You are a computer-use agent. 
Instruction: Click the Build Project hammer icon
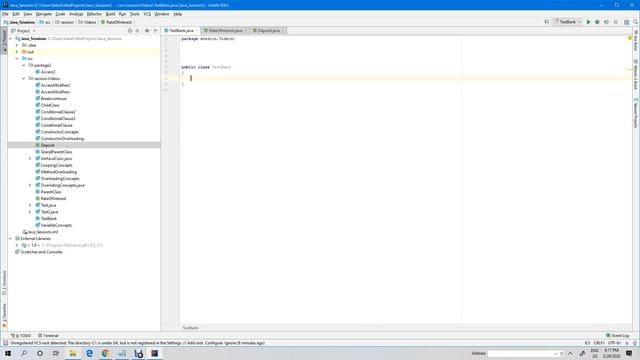tap(547, 22)
